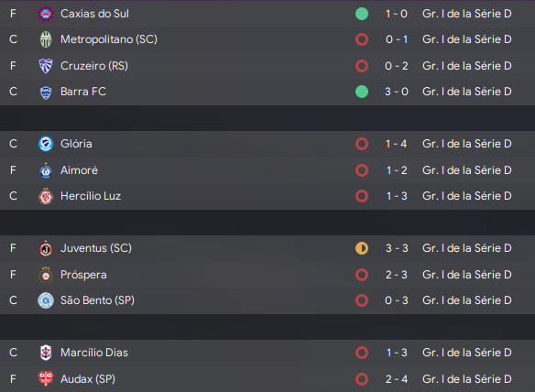Click the Aimoré team crest
The width and height of the screenshot is (535, 392).
pyautogui.click(x=46, y=170)
